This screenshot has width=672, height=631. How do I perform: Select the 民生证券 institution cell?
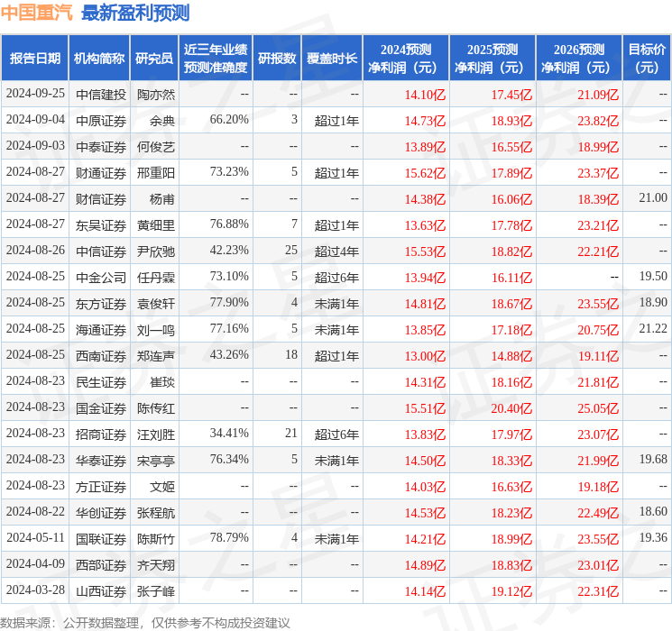[x=101, y=382]
